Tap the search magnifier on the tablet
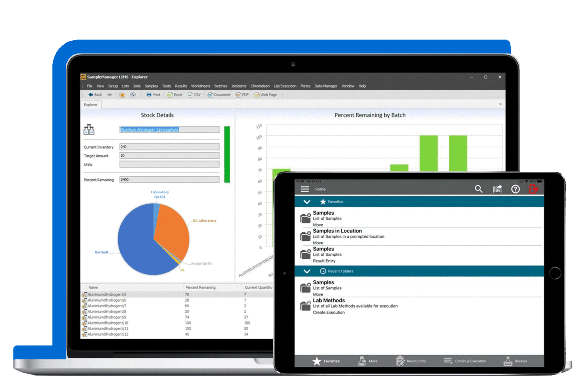The height and width of the screenshot is (381, 588). point(479,189)
